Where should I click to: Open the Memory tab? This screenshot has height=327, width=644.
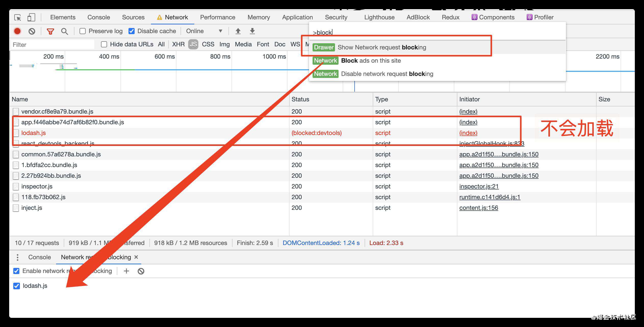[x=259, y=17]
